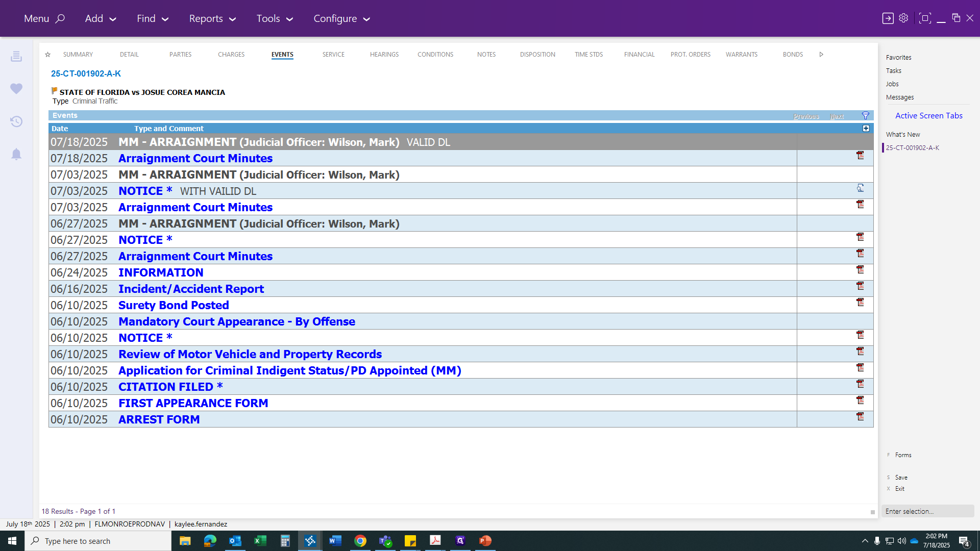Open the Surety Bond Posted link
The image size is (980, 551).
174,305
